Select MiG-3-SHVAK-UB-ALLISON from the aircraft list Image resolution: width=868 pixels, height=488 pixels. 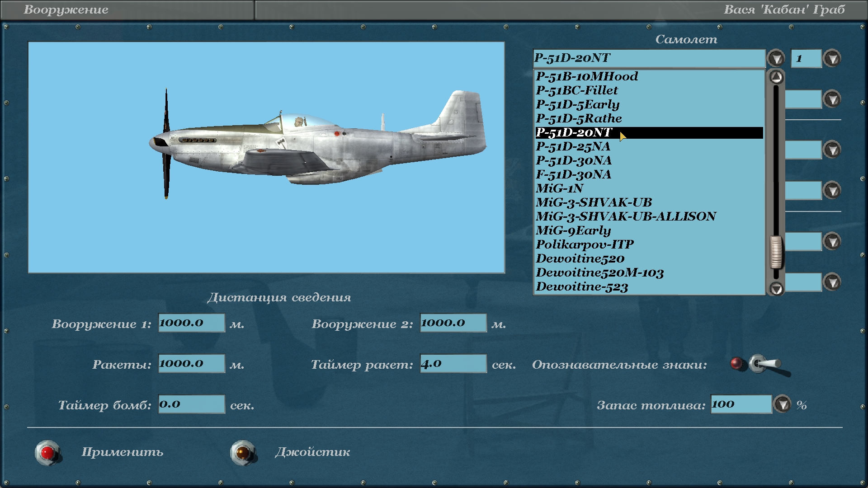[626, 216]
